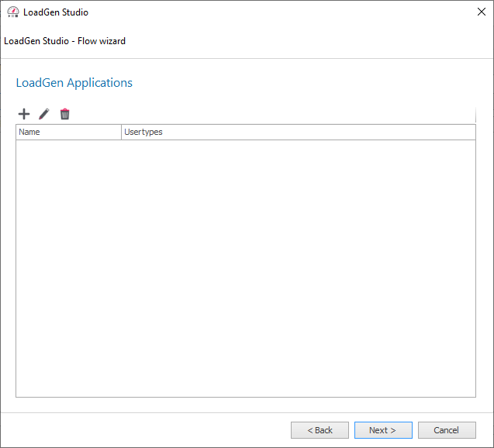Close the Flow wizard window
Image resolution: width=494 pixels, height=448 pixels.
point(481,12)
